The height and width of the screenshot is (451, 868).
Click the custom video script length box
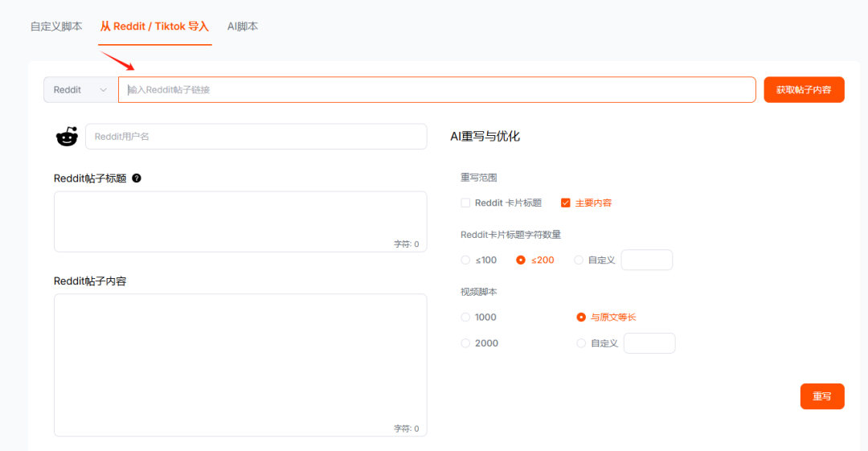coord(649,343)
